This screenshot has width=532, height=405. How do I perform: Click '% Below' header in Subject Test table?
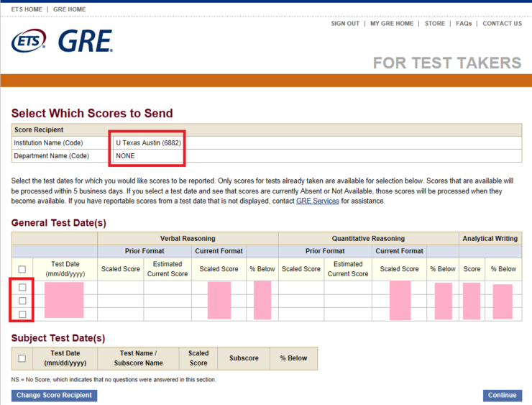tap(293, 358)
